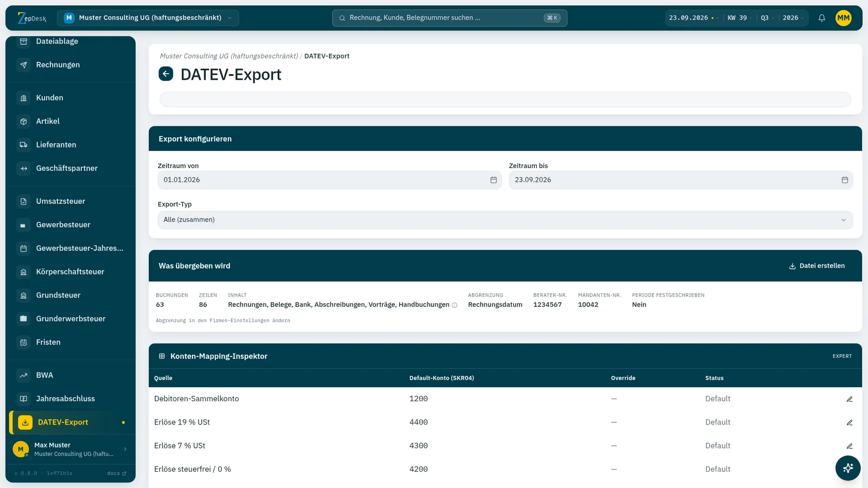Open the company switcher dropdown
The height and width of the screenshot is (488, 868).
pyautogui.click(x=148, y=18)
